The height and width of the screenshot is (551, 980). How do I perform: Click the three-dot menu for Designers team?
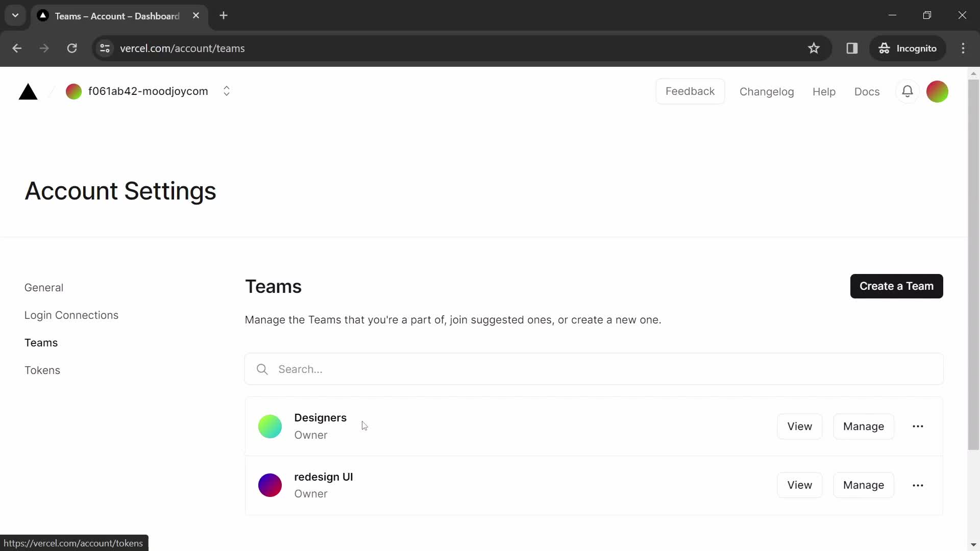click(918, 426)
